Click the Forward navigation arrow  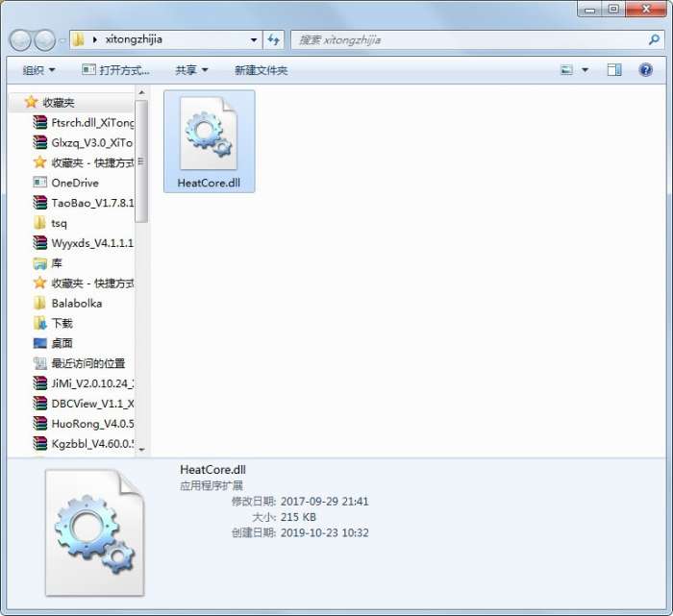(x=44, y=40)
